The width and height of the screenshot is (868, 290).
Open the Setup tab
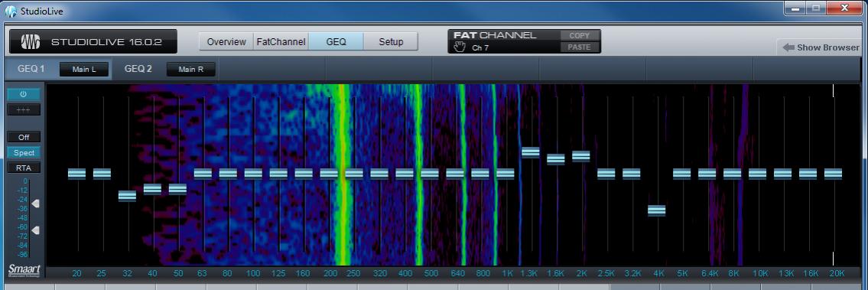pos(391,41)
